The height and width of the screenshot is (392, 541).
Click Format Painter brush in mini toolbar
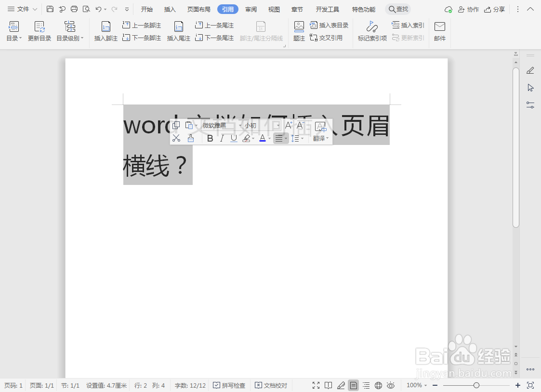[x=190, y=138]
